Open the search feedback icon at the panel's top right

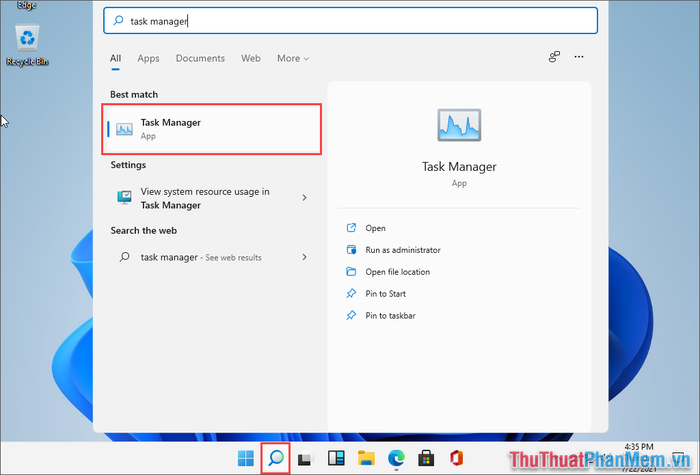pos(554,57)
